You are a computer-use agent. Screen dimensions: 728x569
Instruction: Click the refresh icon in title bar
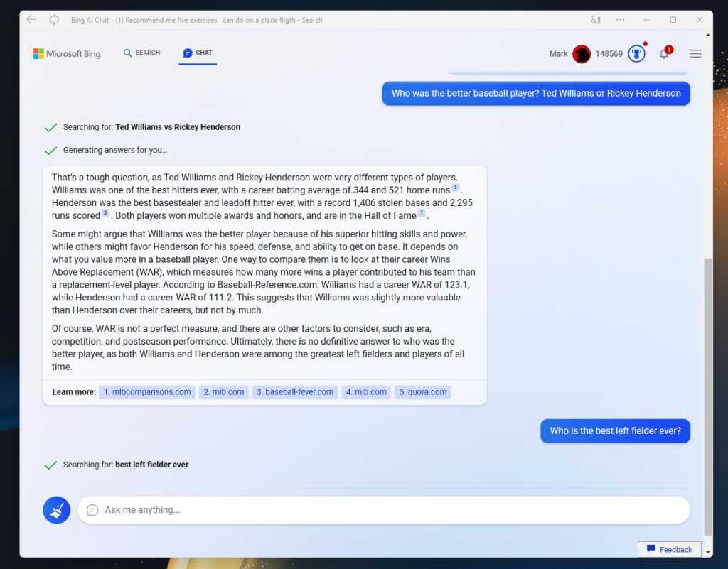point(54,19)
